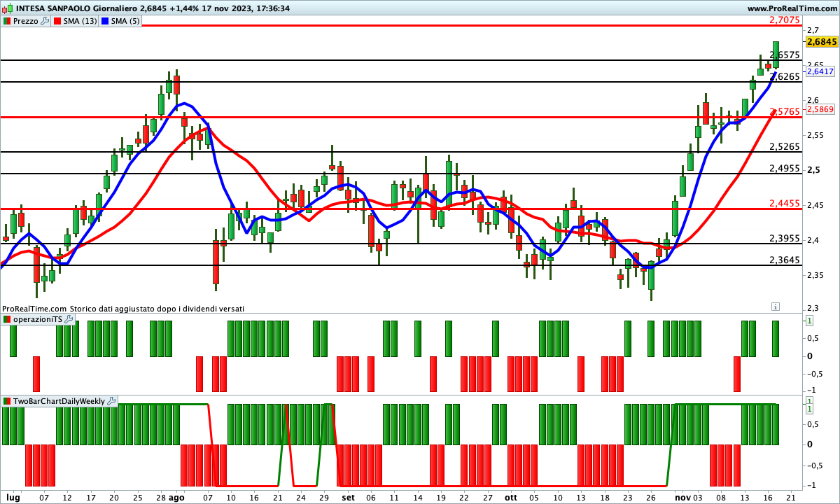The width and height of the screenshot is (840, 504).
Task: Click the 'ott' month label on time axis
Action: (510, 497)
